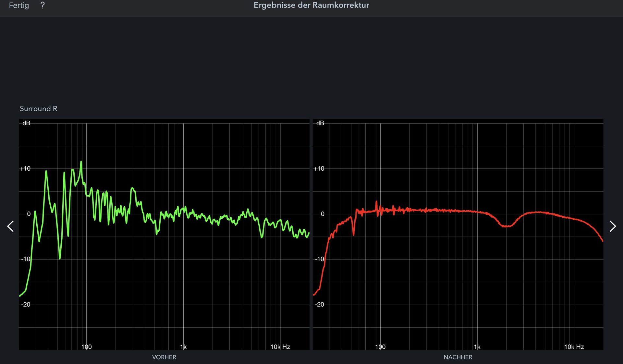Click the NACHHER caption below right graph
Image resolution: width=623 pixels, height=364 pixels.
coord(458,357)
